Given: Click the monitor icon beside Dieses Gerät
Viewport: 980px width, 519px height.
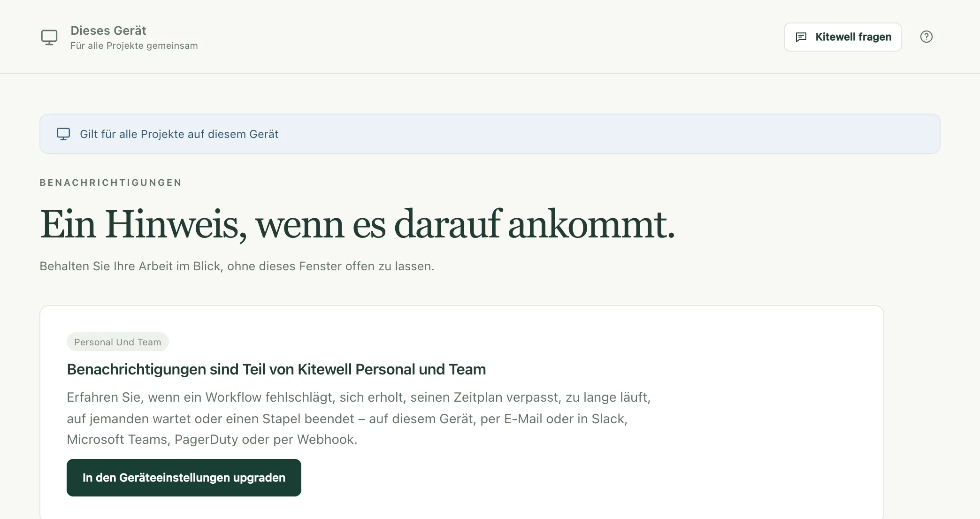Looking at the screenshot, I should (49, 37).
